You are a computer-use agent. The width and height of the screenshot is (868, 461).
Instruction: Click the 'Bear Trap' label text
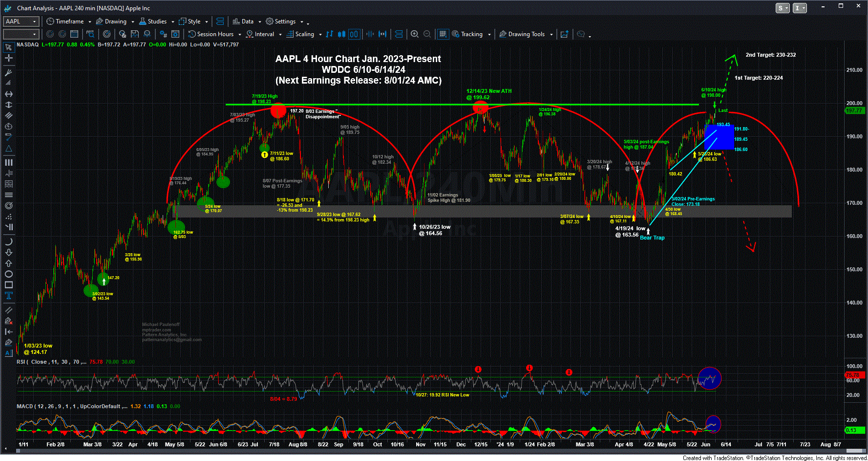click(652, 238)
